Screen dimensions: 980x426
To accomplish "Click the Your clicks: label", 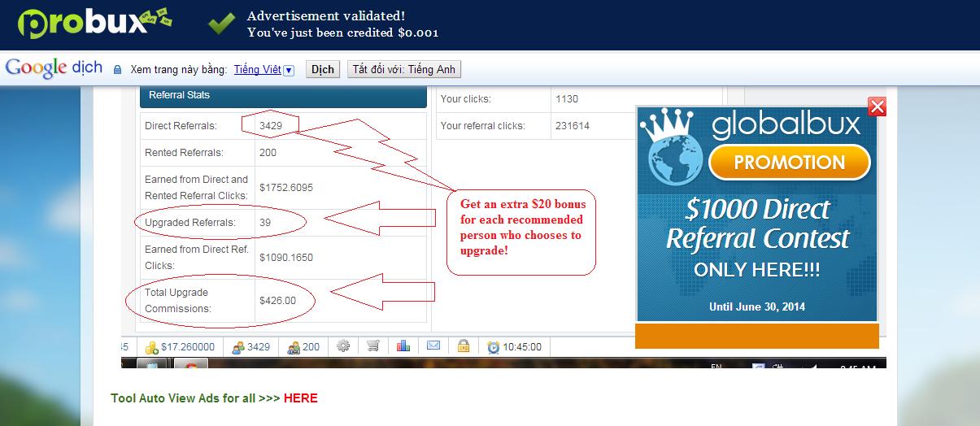I will click(x=466, y=99).
